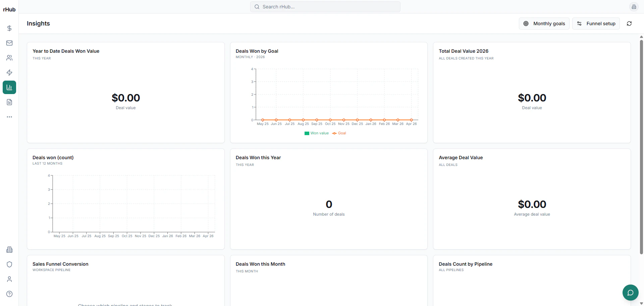Toggle the Won value legend in Deals Won chart
This screenshot has width=644, height=306.
[x=316, y=133]
